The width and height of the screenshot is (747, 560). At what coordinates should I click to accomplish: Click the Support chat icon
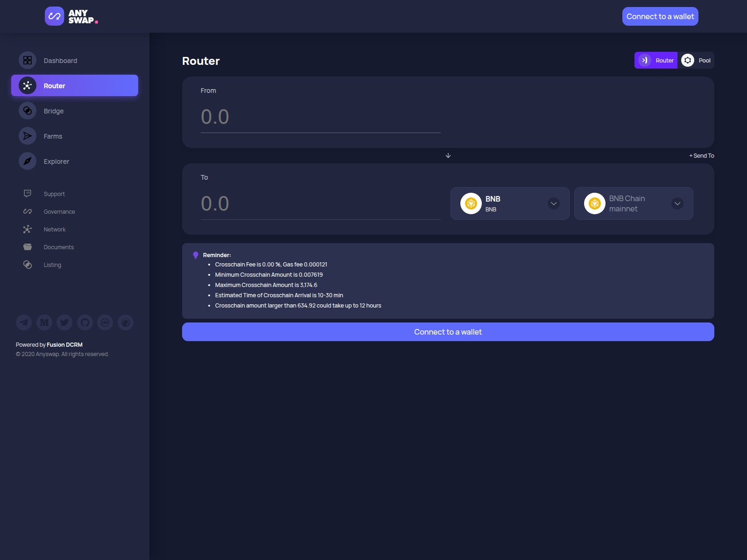[28, 194]
